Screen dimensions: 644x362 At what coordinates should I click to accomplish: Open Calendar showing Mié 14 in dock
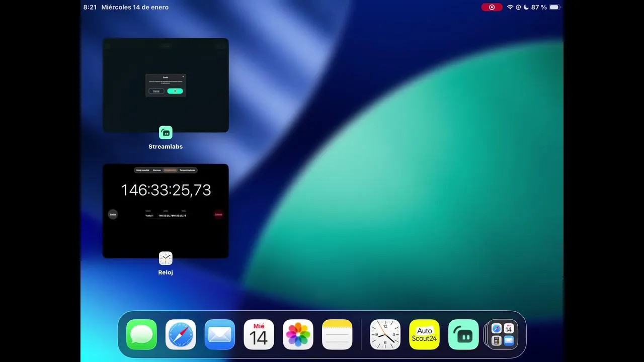pos(259,334)
